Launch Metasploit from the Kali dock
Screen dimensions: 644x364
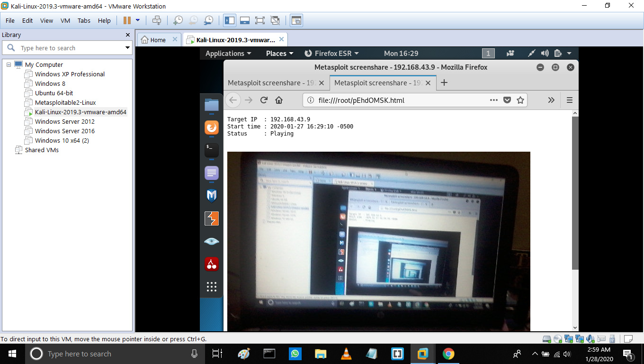pos(212,195)
